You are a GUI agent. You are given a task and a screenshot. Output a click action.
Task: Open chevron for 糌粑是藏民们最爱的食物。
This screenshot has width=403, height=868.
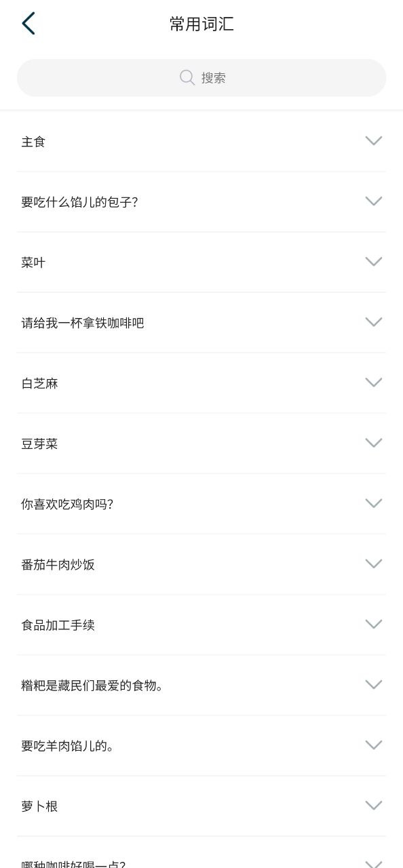pos(374,685)
